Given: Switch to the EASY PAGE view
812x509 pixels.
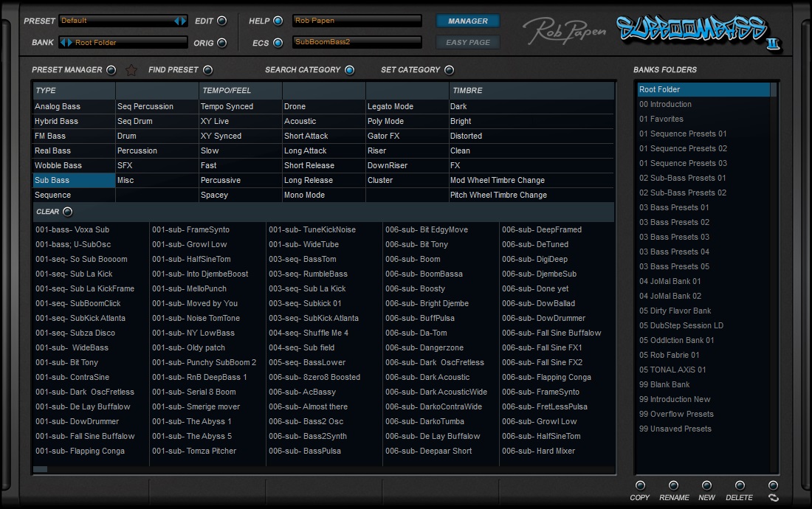Looking at the screenshot, I should tap(467, 42).
